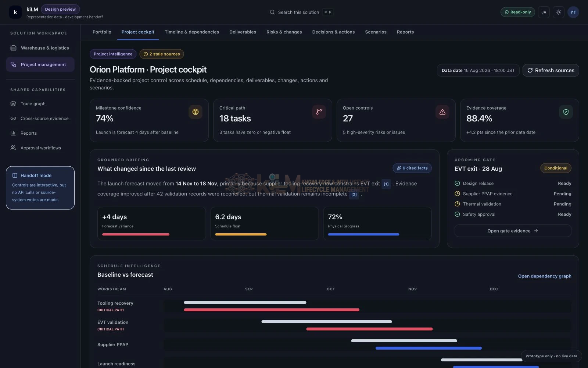Click the Evidence coverage shield icon

pyautogui.click(x=566, y=112)
